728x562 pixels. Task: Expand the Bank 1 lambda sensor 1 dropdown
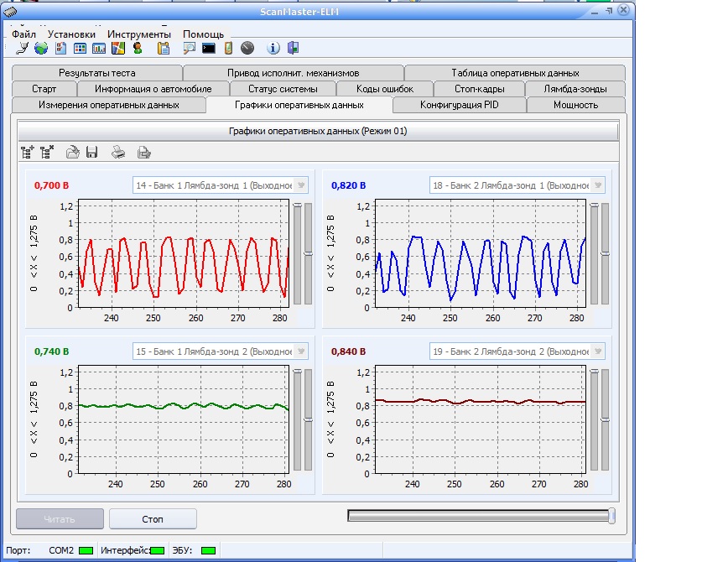tap(301, 185)
